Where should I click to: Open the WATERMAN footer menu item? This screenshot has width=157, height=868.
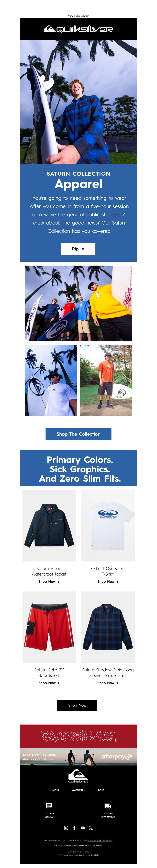click(78, 790)
